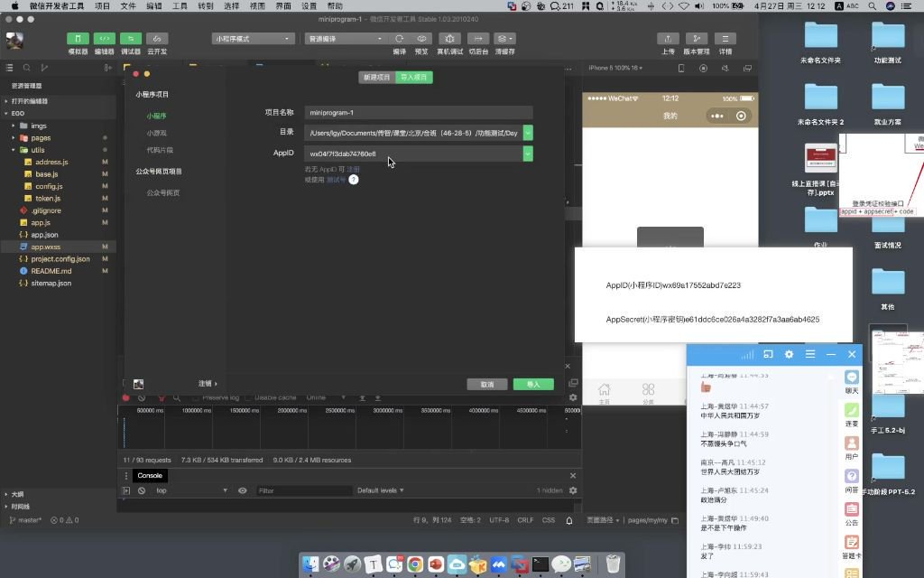Screen dimensions: 924x578
Task: Open the iPhone 5 100% device dropdown
Action: (615, 68)
